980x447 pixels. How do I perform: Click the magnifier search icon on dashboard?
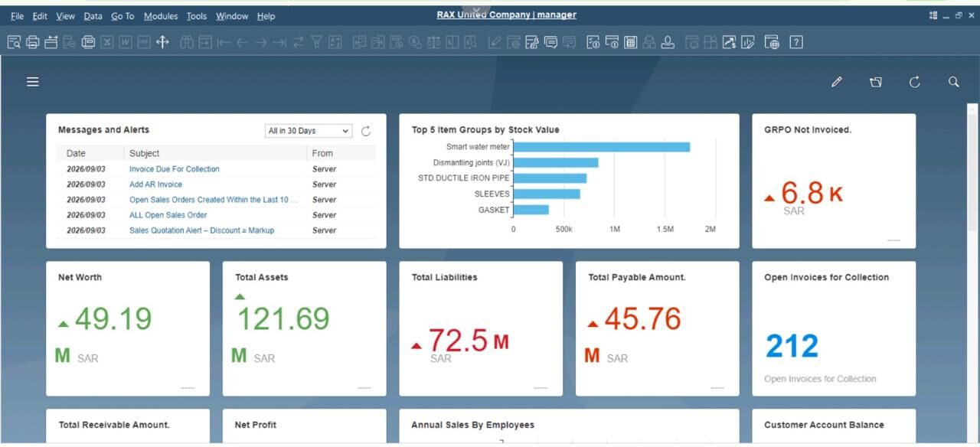pyautogui.click(x=953, y=82)
